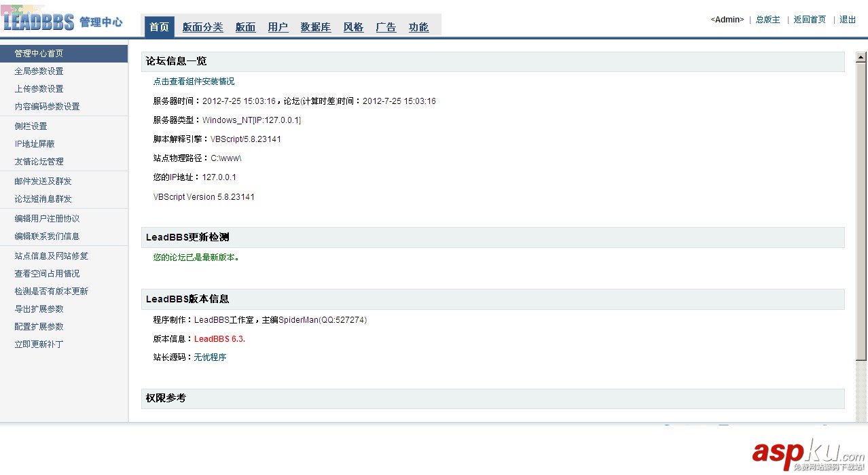The height and width of the screenshot is (475, 868).
Task: Open the 首页 tab
Action: (x=159, y=27)
